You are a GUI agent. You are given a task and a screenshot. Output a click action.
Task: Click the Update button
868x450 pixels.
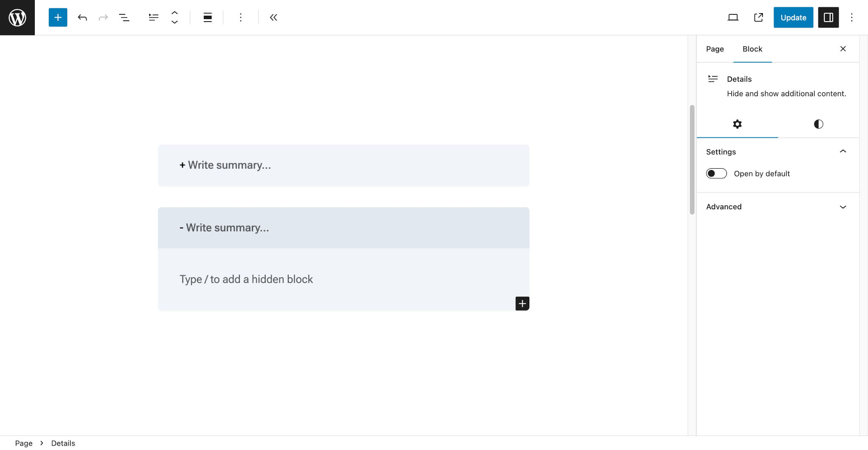(x=793, y=17)
